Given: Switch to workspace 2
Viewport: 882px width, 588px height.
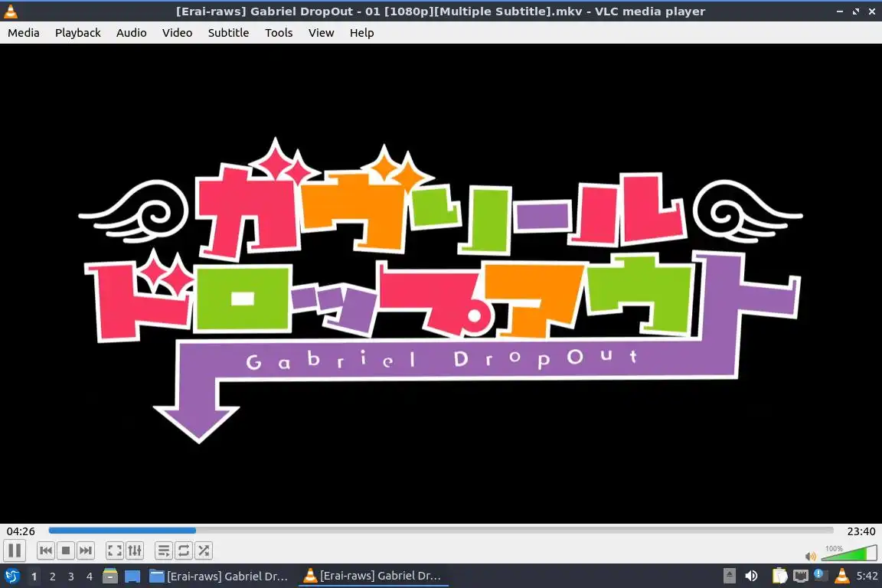Looking at the screenshot, I should click(x=52, y=577).
